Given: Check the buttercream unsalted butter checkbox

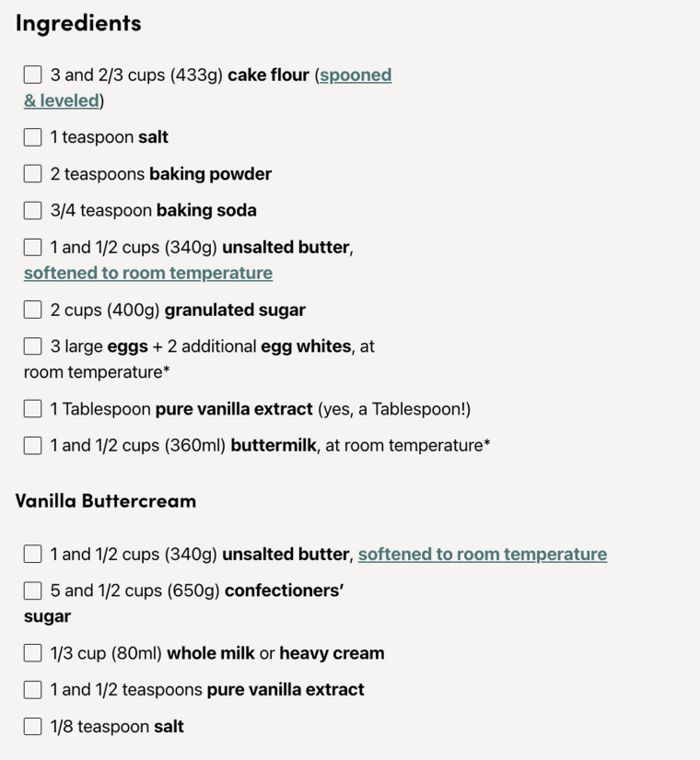Looking at the screenshot, I should coord(32,554).
